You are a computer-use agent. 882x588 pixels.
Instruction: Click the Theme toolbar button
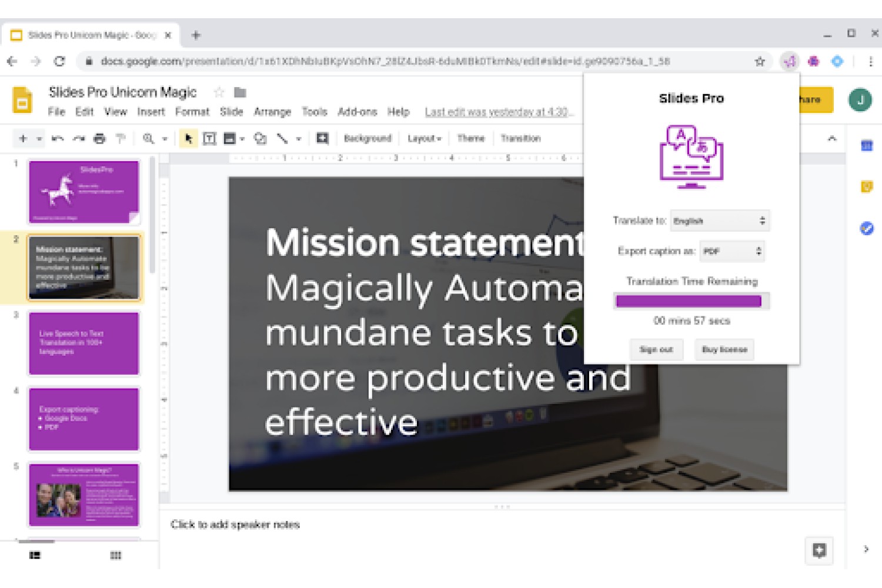click(471, 139)
